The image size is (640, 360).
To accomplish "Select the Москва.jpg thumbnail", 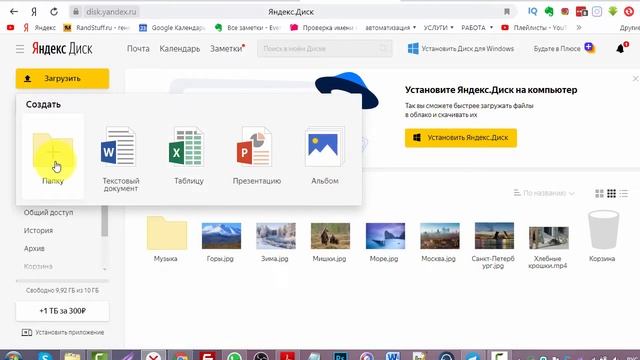I will (x=440, y=236).
